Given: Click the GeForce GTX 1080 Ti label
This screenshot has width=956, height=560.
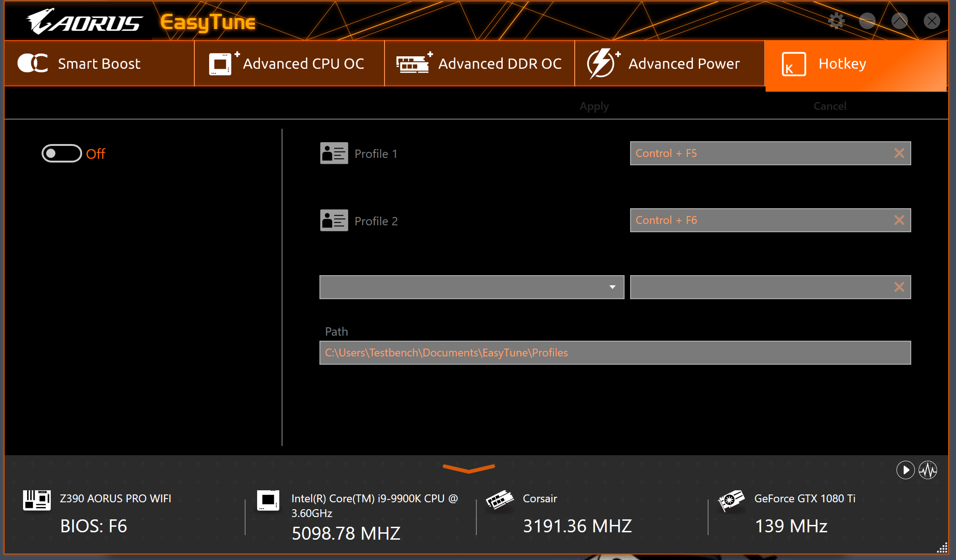Looking at the screenshot, I should (805, 499).
